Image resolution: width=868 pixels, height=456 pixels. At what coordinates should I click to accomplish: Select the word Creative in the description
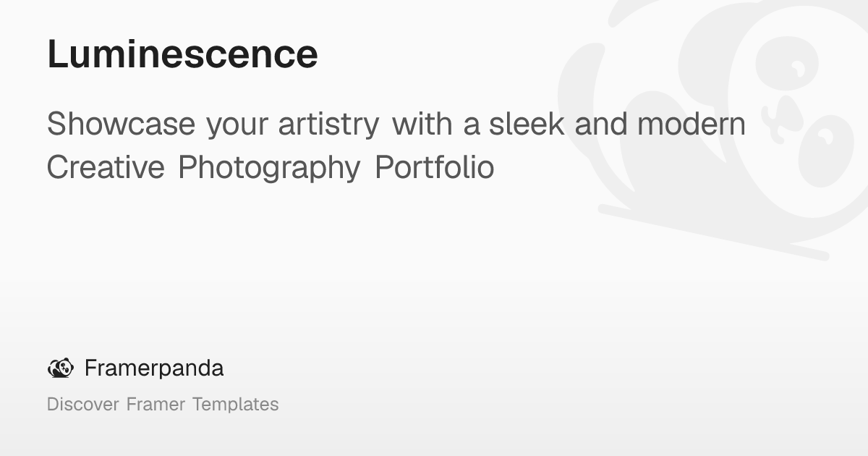point(106,167)
